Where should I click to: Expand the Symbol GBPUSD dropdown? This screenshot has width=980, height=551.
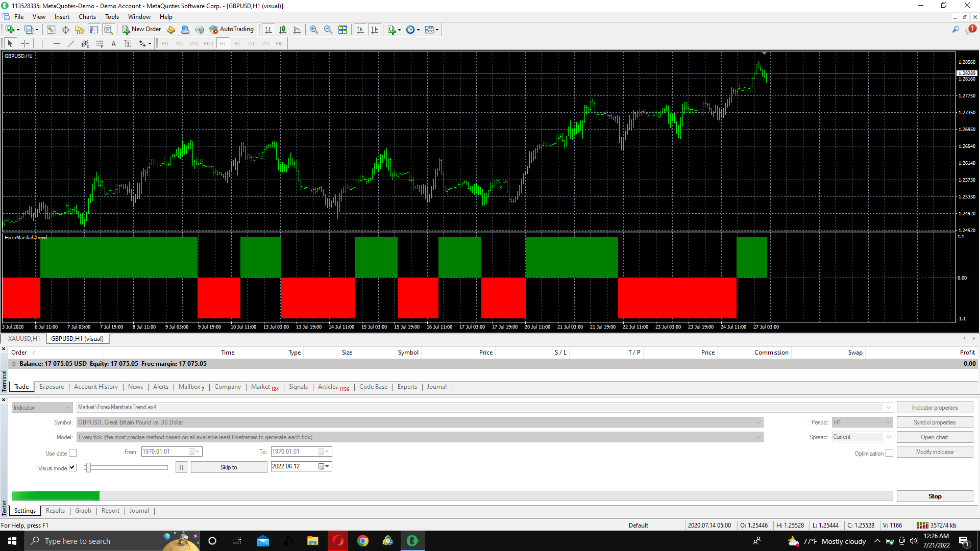tap(758, 422)
